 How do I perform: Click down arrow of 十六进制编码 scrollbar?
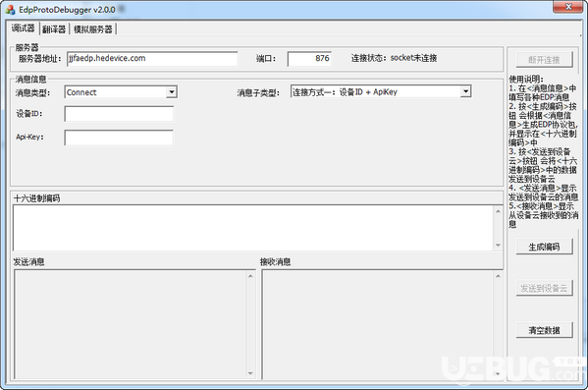(x=498, y=245)
